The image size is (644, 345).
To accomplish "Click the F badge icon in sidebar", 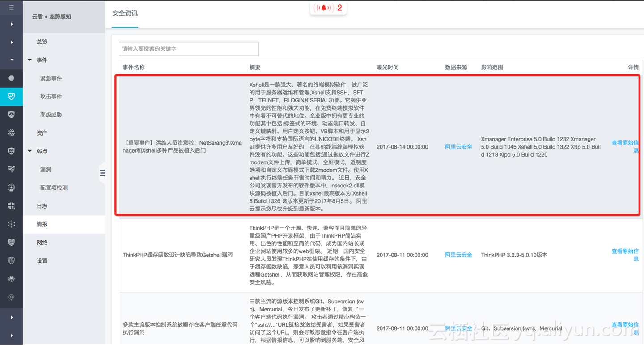I will coord(12,242).
